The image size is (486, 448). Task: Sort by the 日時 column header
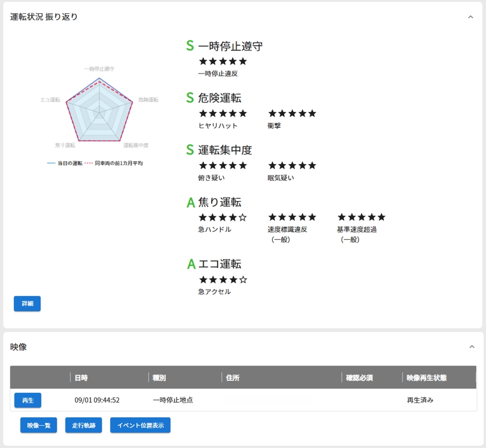[x=81, y=378]
